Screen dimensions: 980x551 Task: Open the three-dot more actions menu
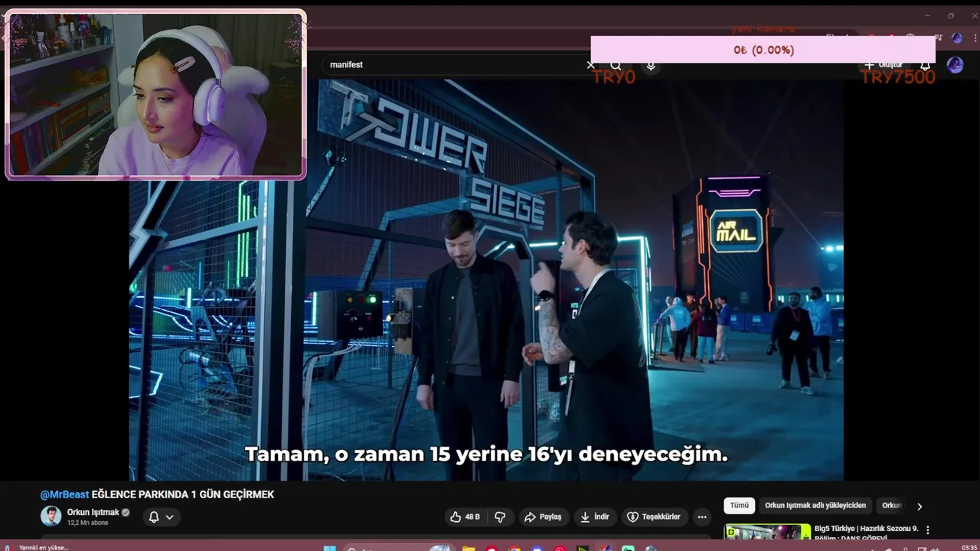click(702, 517)
